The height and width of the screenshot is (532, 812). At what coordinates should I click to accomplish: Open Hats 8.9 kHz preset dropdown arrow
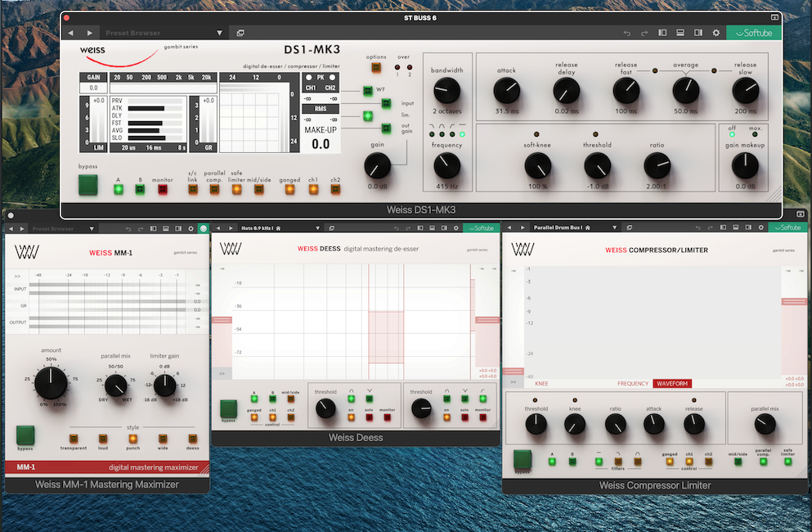point(317,228)
